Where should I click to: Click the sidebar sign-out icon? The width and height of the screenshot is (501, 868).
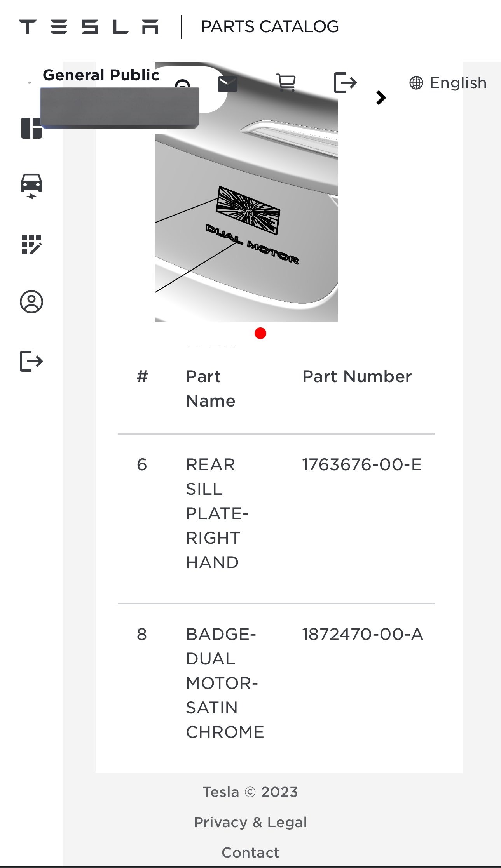coord(31,361)
